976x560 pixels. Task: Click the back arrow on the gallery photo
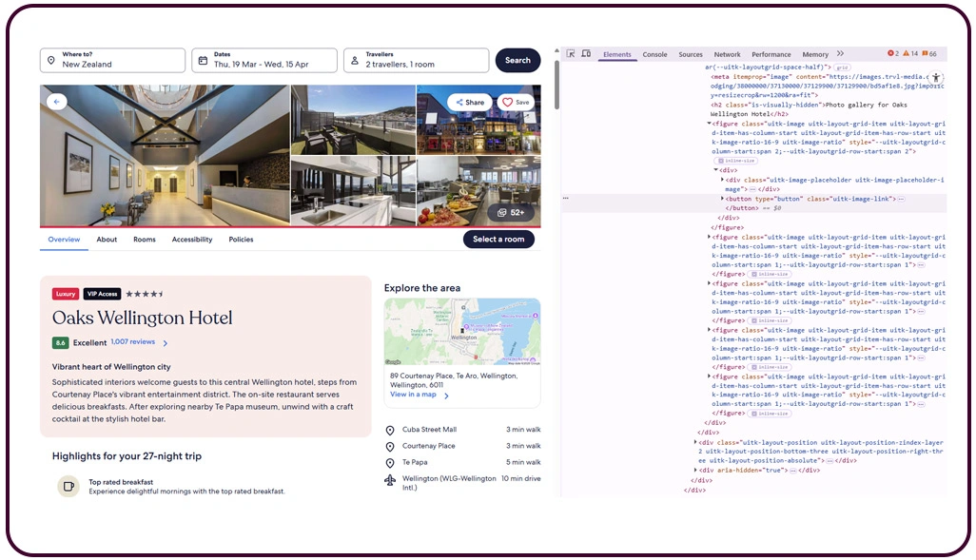pyautogui.click(x=56, y=101)
